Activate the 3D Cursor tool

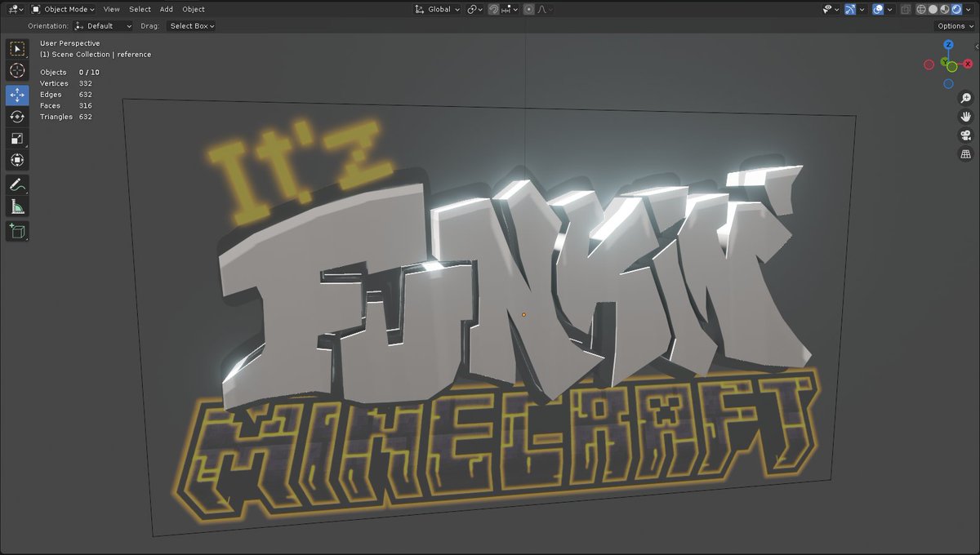pyautogui.click(x=17, y=71)
